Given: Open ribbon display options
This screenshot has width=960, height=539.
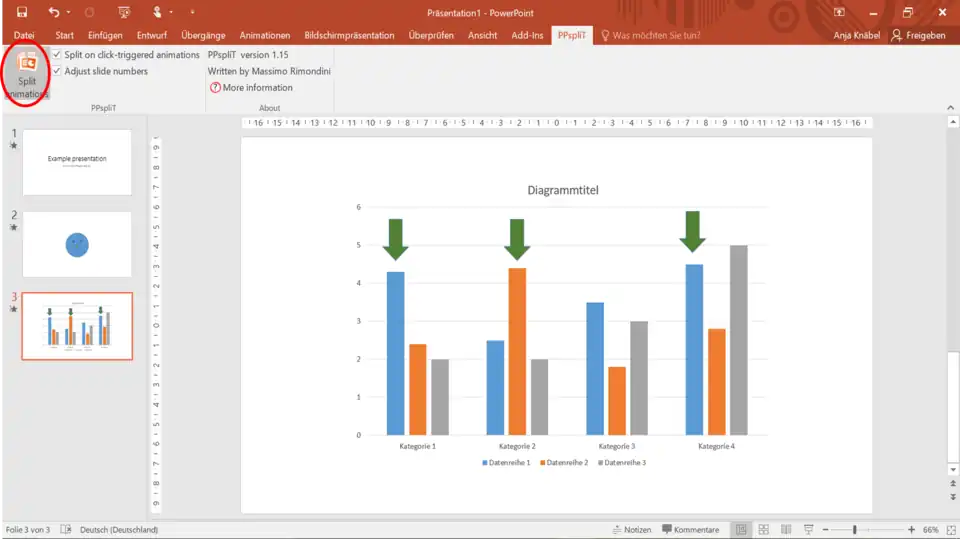Looking at the screenshot, I should 838,12.
